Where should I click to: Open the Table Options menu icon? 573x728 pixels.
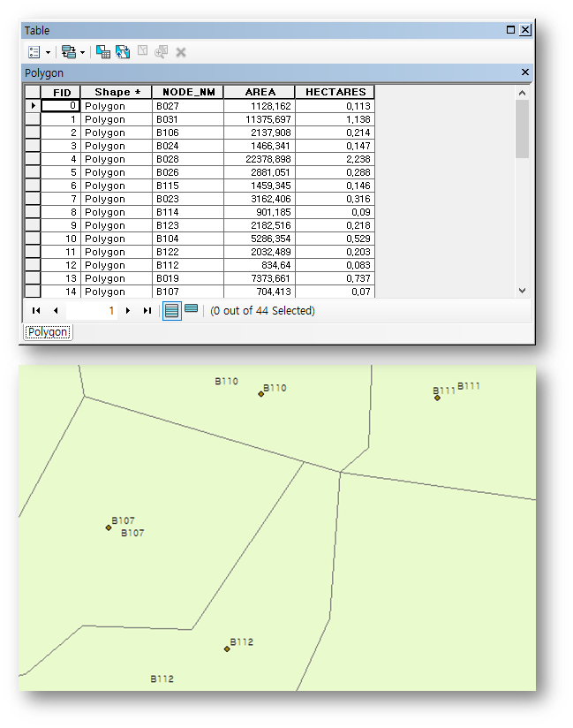point(34,52)
